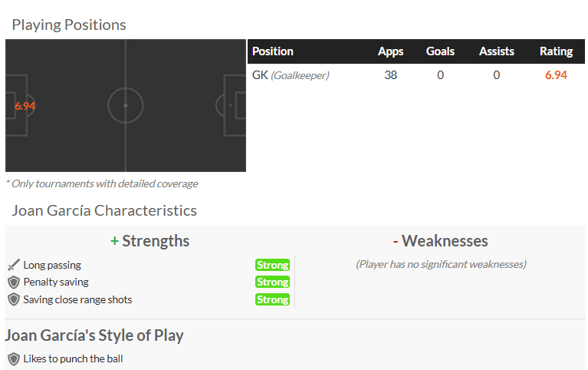The height and width of the screenshot is (370, 588).
Task: Click the Long passing strength text
Action: pyautogui.click(x=52, y=265)
